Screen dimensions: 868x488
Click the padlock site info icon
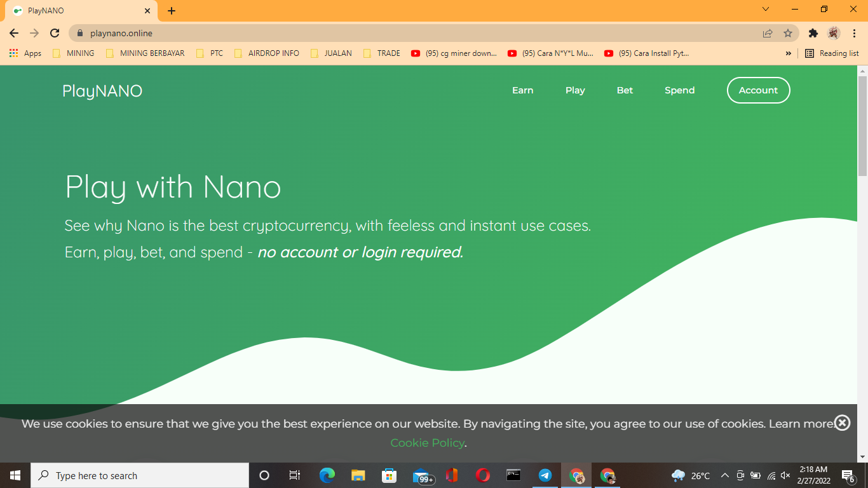[x=80, y=33]
